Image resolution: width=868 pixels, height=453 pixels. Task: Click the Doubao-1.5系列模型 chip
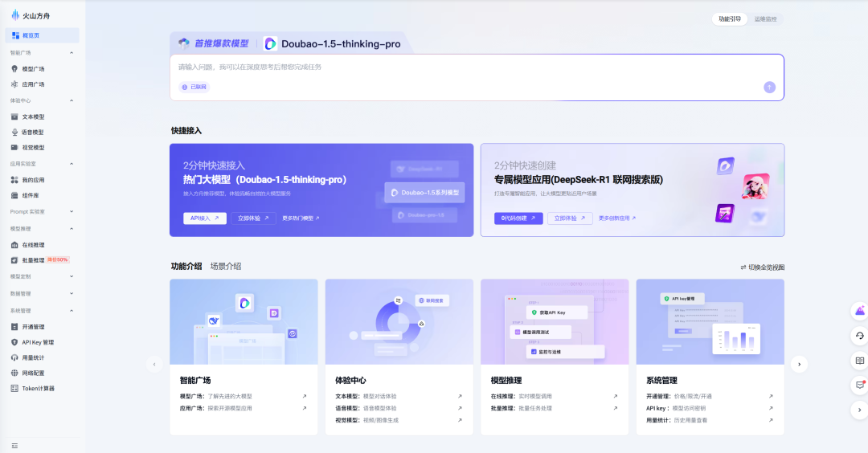point(424,193)
